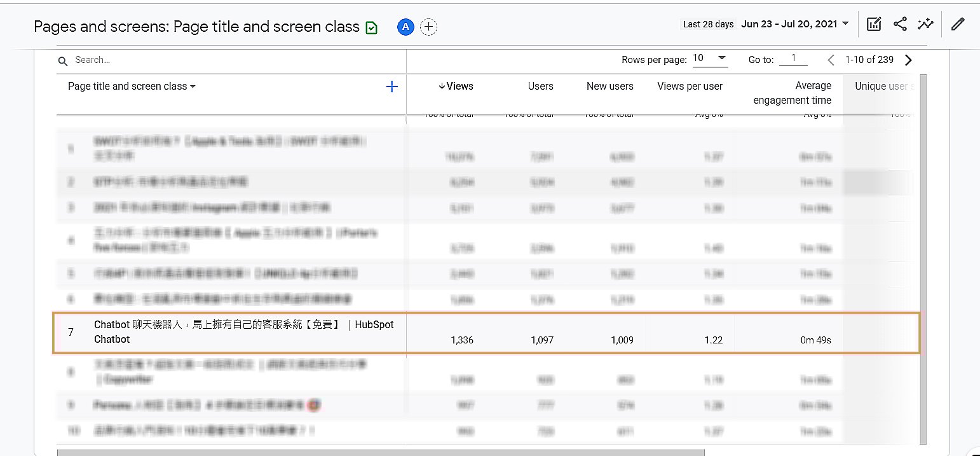
Task: Expand the Page title and screen class dimension dropdown
Action: pos(132,86)
